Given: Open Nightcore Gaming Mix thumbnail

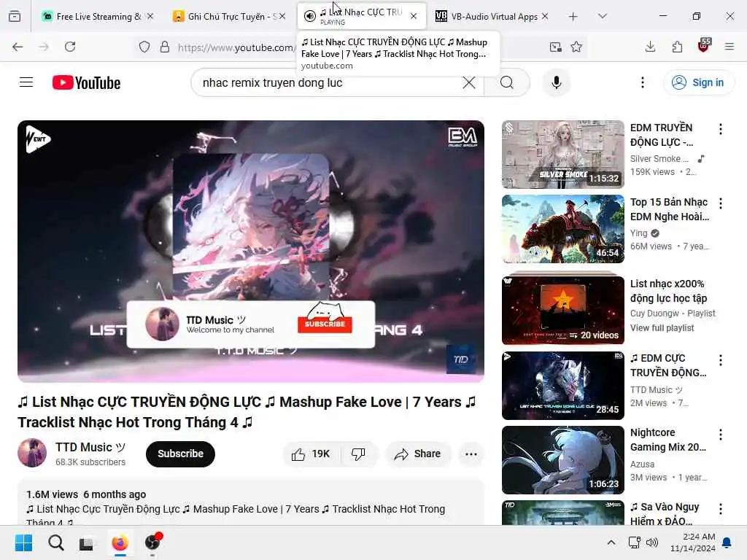Looking at the screenshot, I should tap(562, 460).
